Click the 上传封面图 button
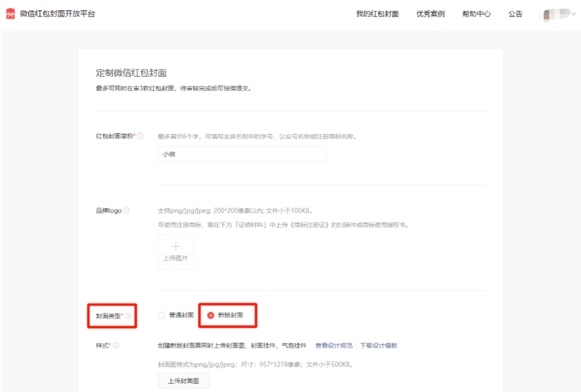The width and height of the screenshot is (581, 392). point(184,381)
